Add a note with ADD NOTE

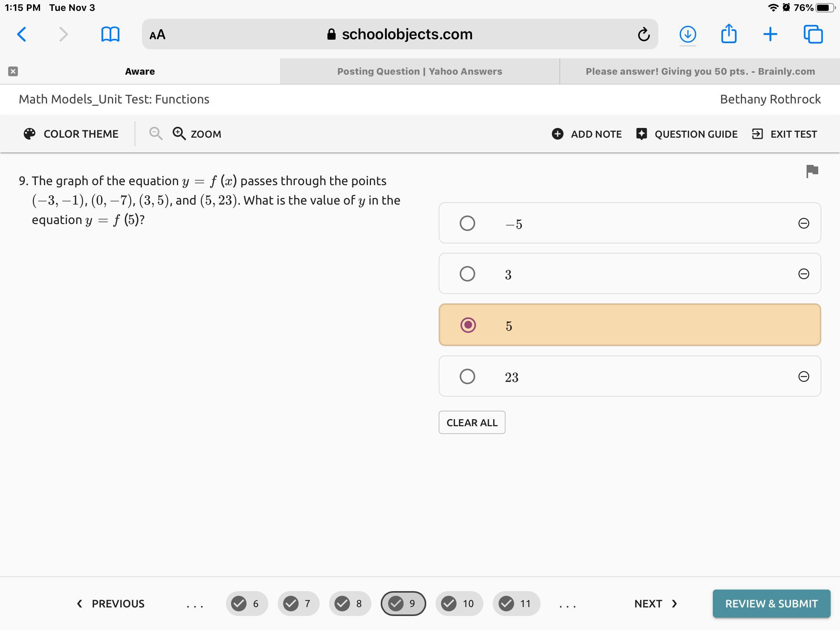point(586,134)
